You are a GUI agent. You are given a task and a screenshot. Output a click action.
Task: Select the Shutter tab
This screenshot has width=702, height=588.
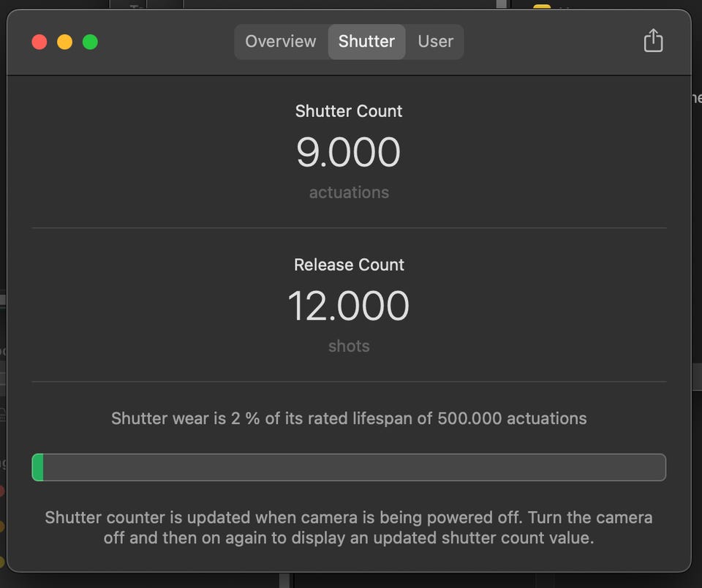(x=366, y=42)
